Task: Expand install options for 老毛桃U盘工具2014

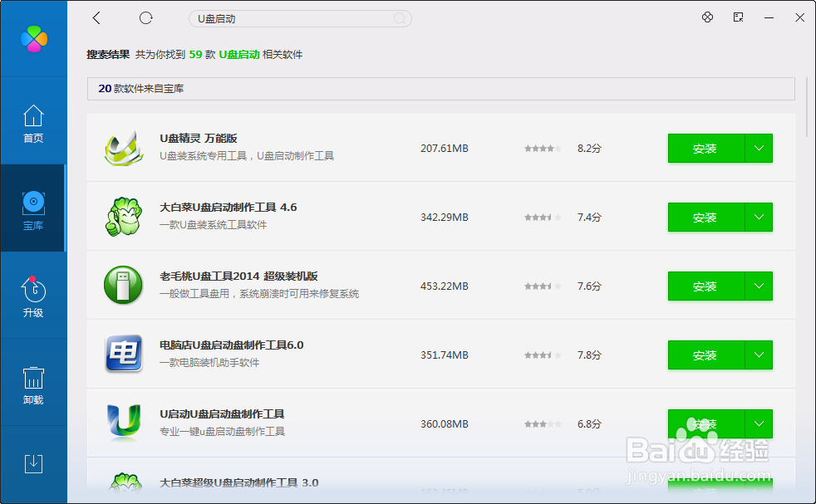Action: coord(759,286)
